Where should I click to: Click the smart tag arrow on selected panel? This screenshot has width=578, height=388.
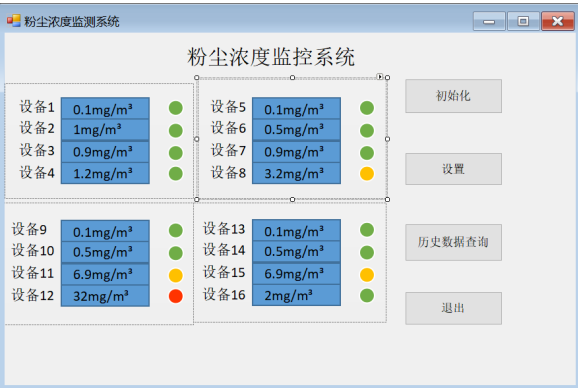[380, 77]
